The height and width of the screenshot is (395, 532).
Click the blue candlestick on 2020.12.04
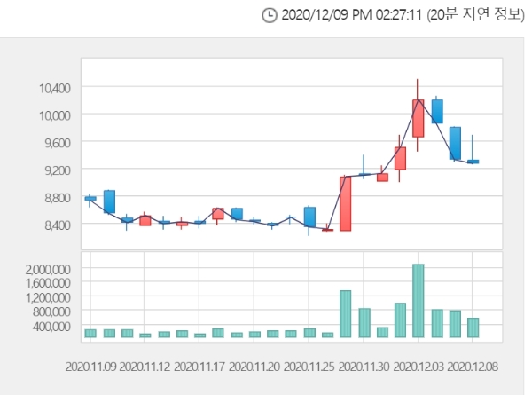click(x=436, y=111)
